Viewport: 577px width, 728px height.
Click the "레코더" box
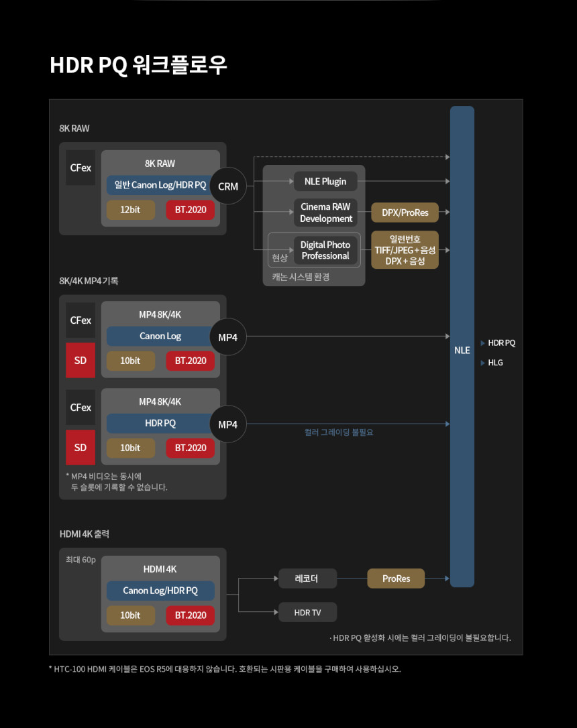(x=307, y=579)
